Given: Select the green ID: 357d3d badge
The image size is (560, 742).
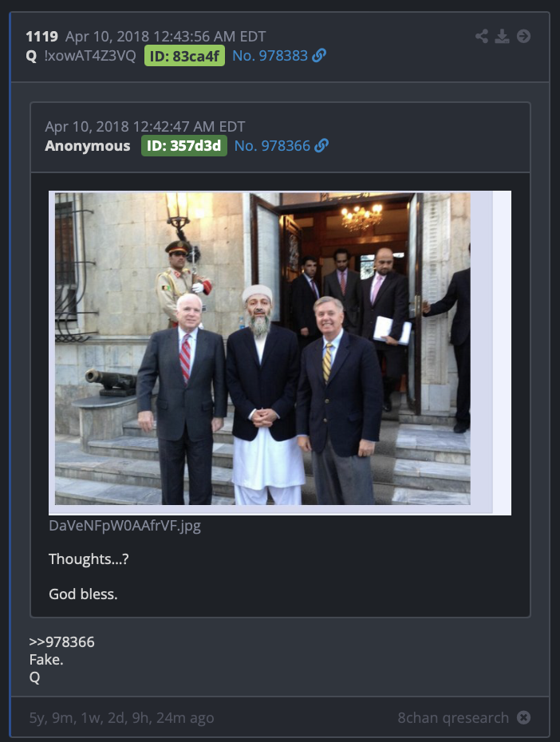Looking at the screenshot, I should point(184,146).
